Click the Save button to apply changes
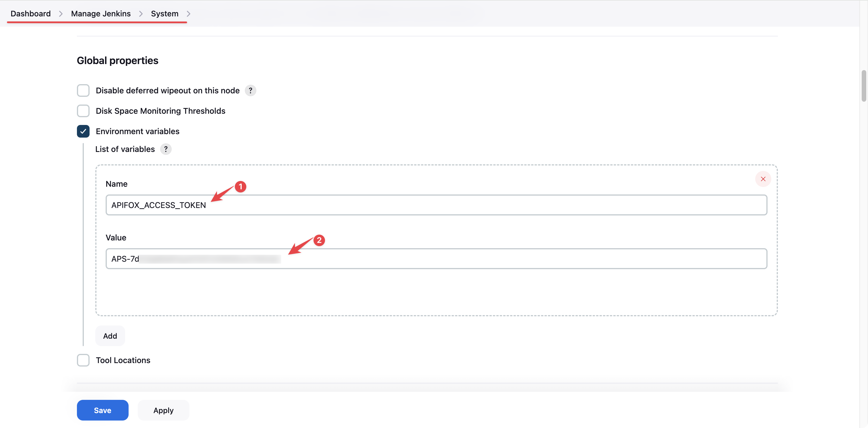The width and height of the screenshot is (868, 428). (x=102, y=410)
